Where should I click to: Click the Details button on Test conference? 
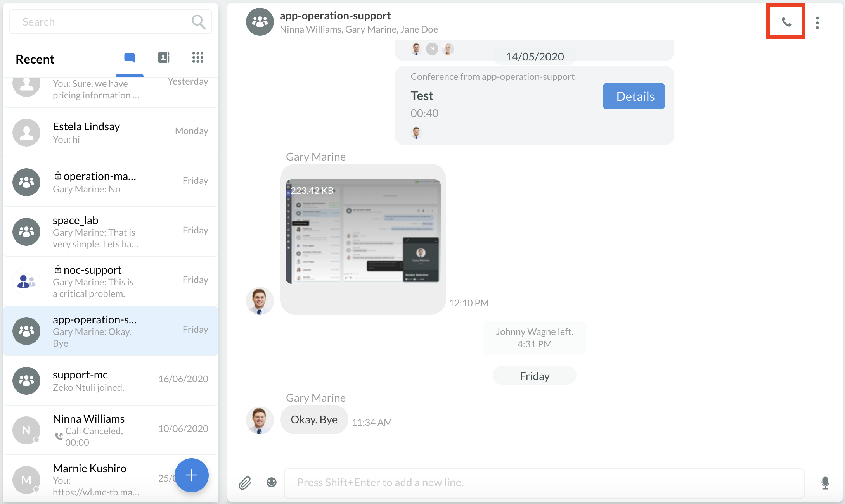point(634,96)
